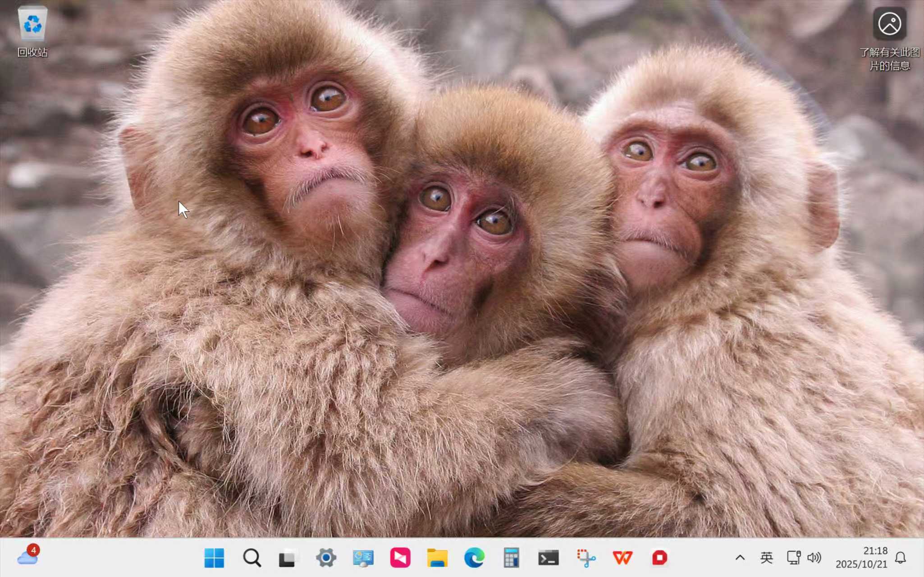Open the volume speaker control
Screen dimensions: 924x577
tap(814, 558)
